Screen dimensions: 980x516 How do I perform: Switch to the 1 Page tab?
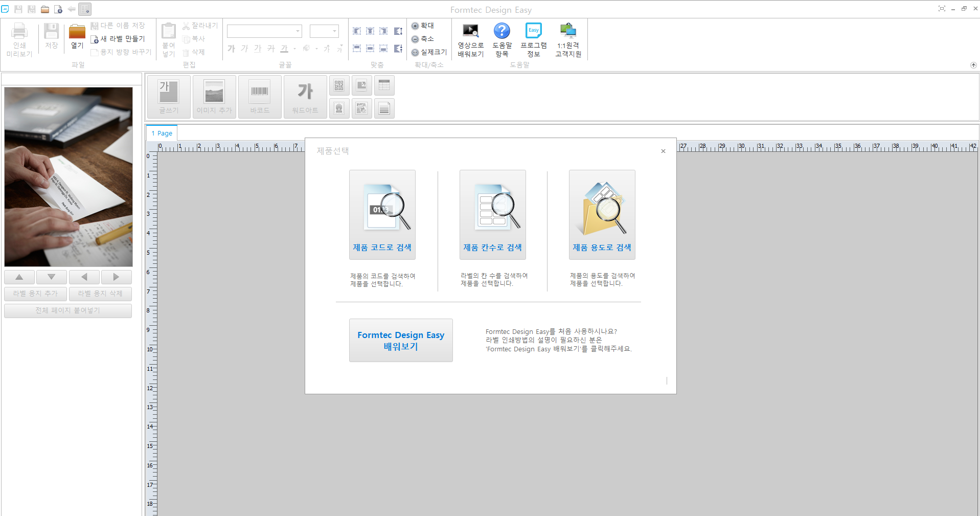162,133
